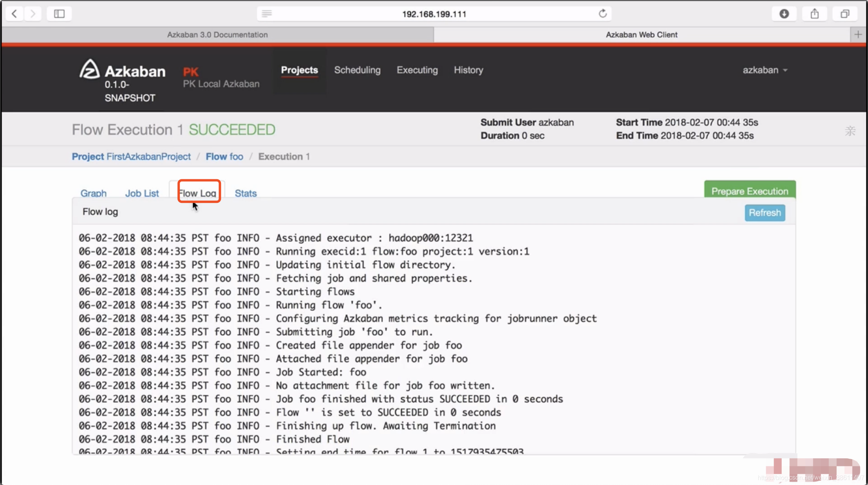Click the share icon in toolbar
Image resolution: width=868 pixels, height=485 pixels.
tap(815, 14)
